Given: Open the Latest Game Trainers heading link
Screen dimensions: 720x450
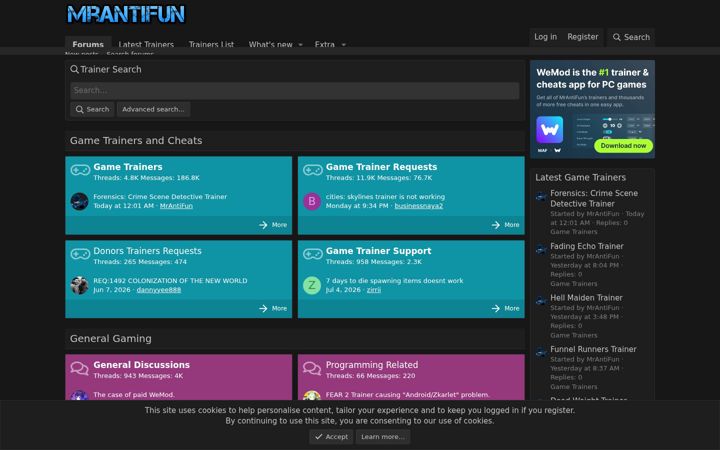Looking at the screenshot, I should point(580,177).
